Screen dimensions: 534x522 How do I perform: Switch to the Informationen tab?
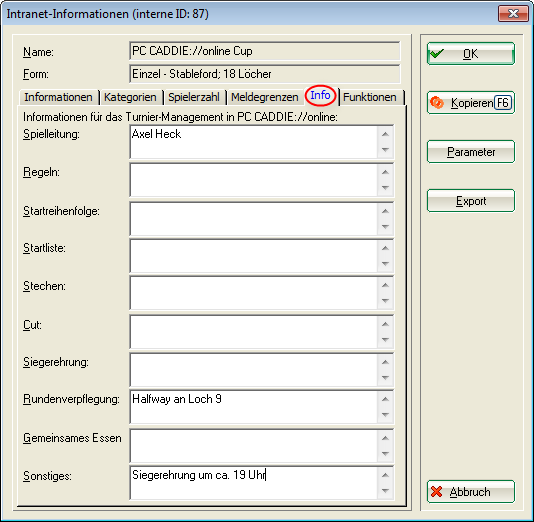tap(58, 97)
